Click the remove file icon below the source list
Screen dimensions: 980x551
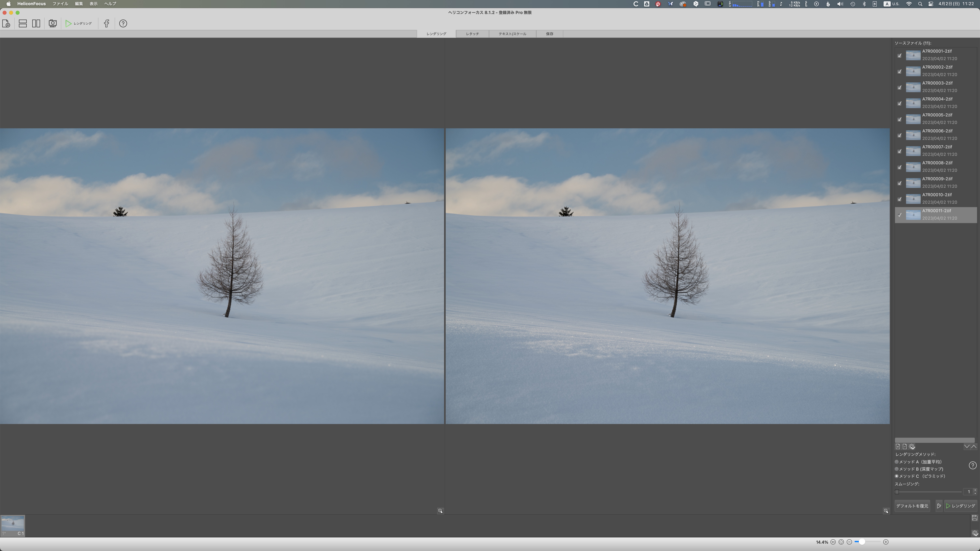tap(905, 446)
